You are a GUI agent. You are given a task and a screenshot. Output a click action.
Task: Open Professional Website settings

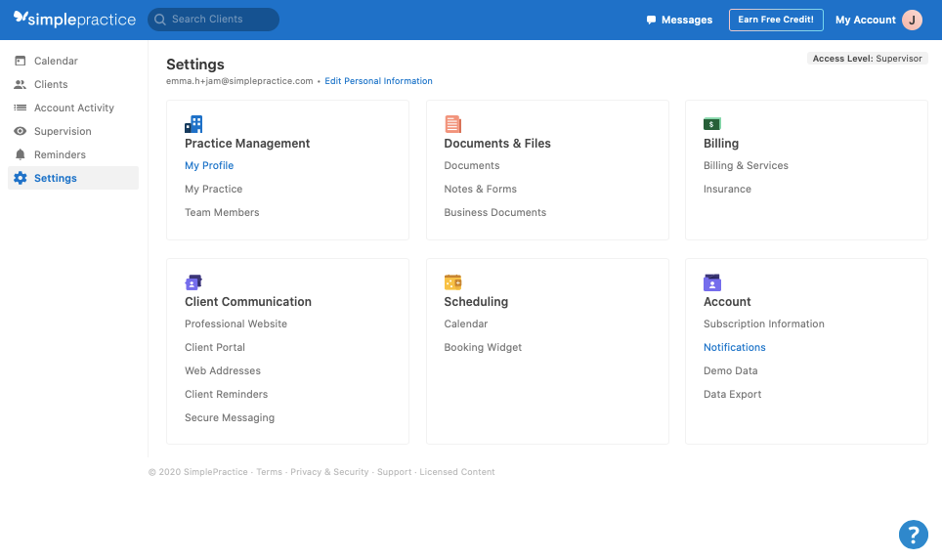coord(235,323)
